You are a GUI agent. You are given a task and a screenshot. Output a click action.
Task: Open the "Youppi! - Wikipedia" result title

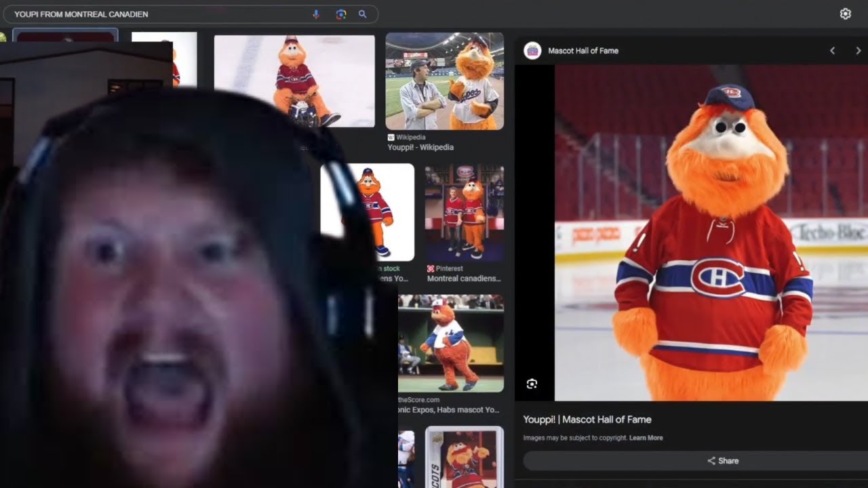(x=420, y=147)
